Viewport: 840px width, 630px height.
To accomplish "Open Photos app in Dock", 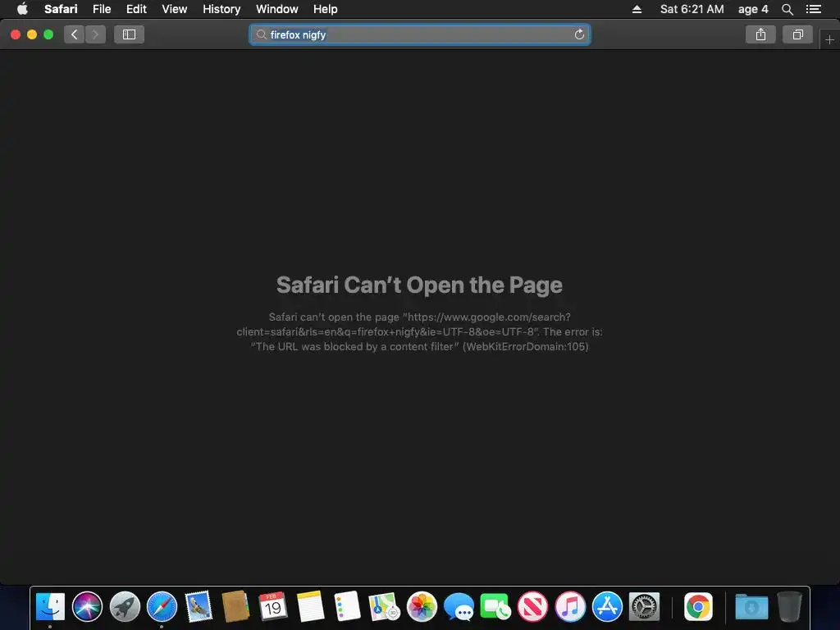I will 422,606.
